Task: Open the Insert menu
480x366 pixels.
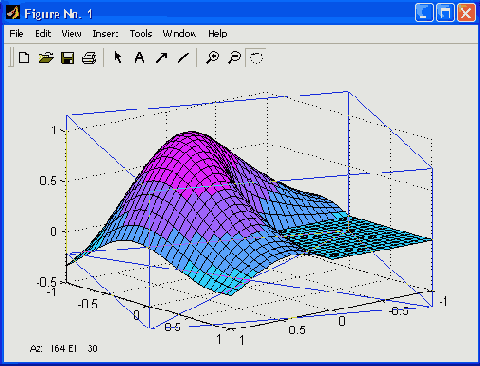Action: (x=105, y=34)
